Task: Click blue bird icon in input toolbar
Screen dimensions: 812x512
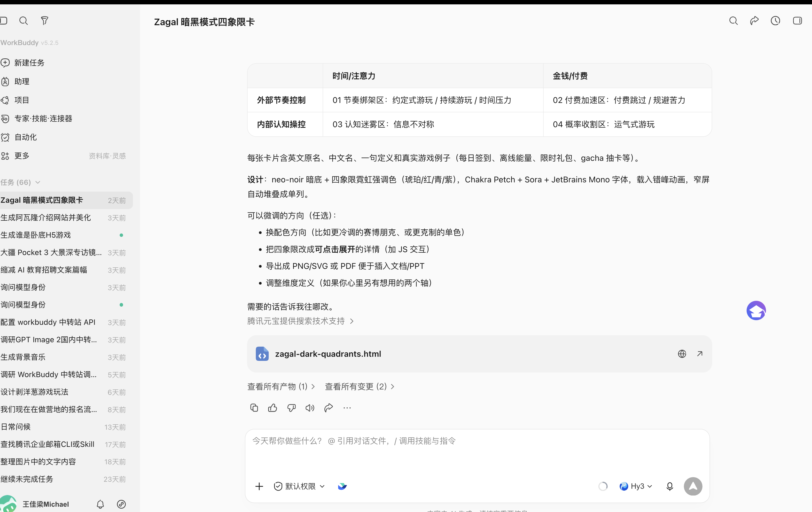Action: click(342, 486)
